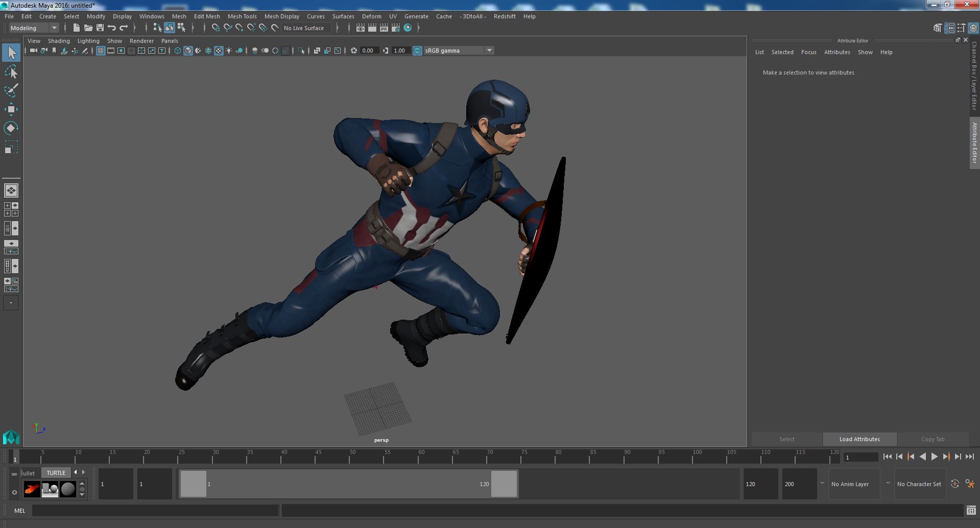980x528 pixels.
Task: Toggle textured display checker icon
Action: coord(219,51)
